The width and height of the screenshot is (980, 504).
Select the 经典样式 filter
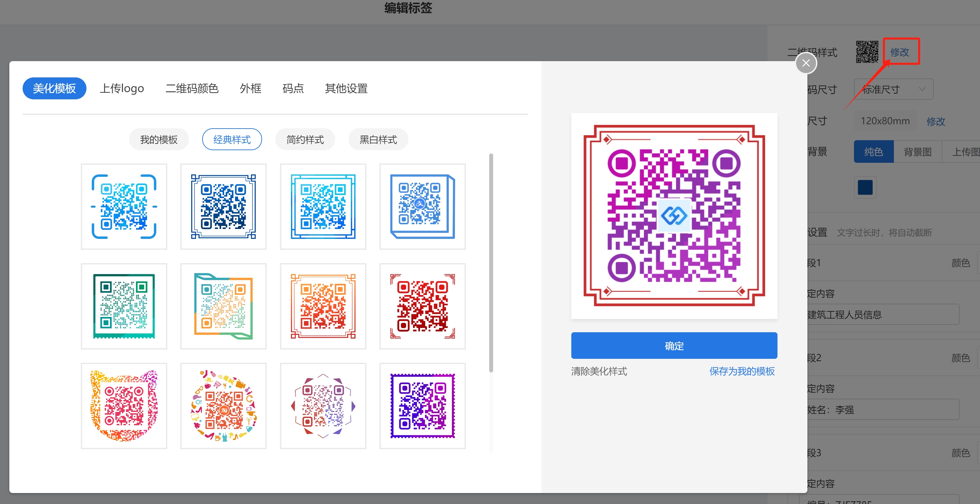click(232, 140)
